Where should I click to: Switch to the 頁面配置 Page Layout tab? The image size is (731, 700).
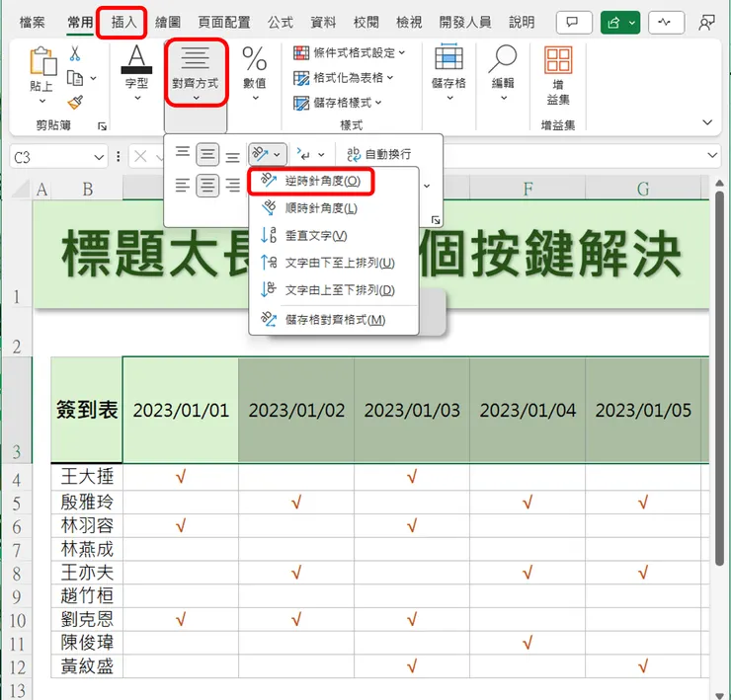point(224,23)
